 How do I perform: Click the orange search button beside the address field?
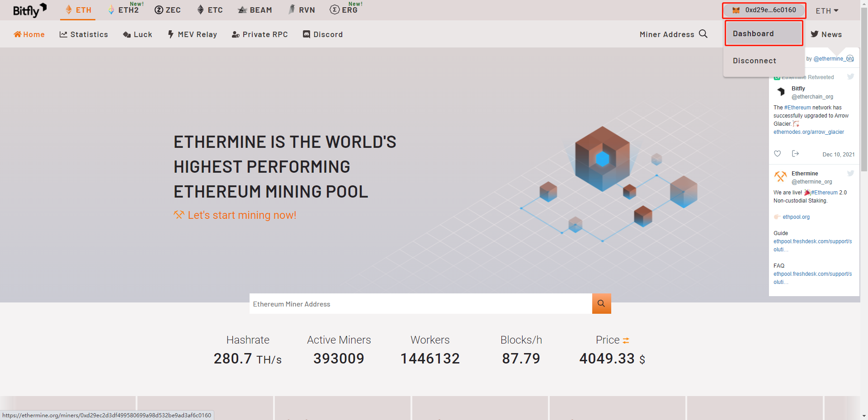click(601, 303)
